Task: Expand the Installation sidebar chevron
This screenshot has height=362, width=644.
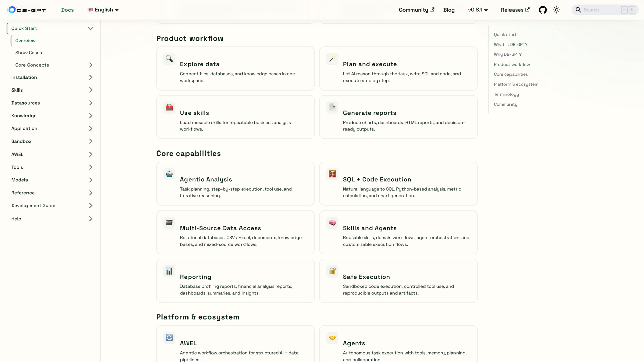Action: (91, 77)
